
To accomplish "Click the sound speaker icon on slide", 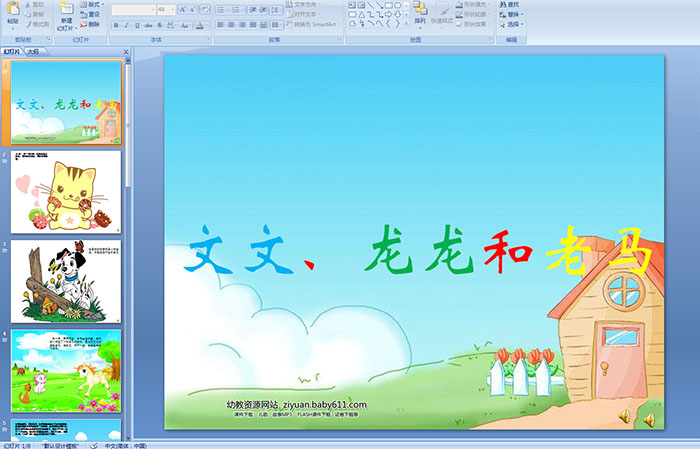I will click(624, 416).
